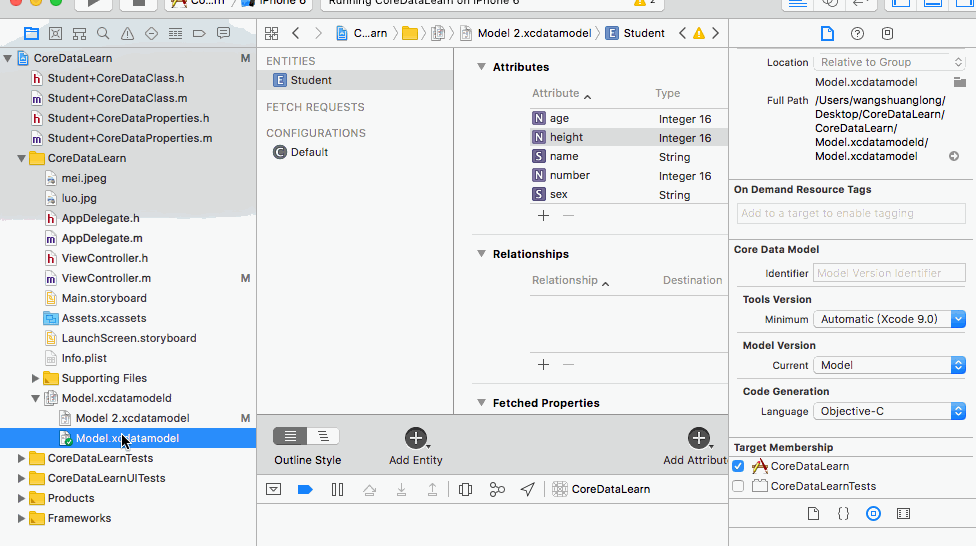Click the jump bar warning icon
The width and height of the screenshot is (976, 546).
click(x=699, y=34)
